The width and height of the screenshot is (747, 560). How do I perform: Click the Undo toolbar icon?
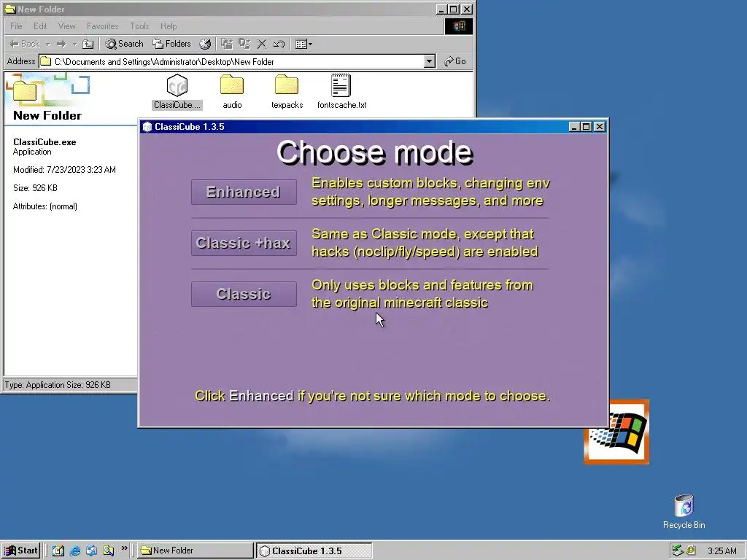[x=279, y=44]
